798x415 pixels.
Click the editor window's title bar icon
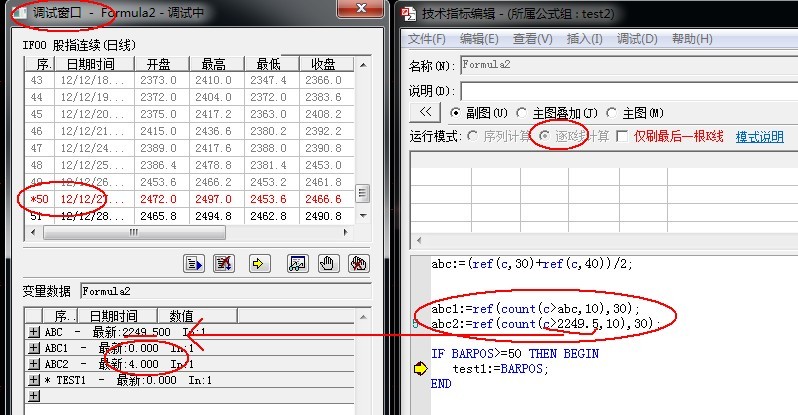[x=409, y=14]
